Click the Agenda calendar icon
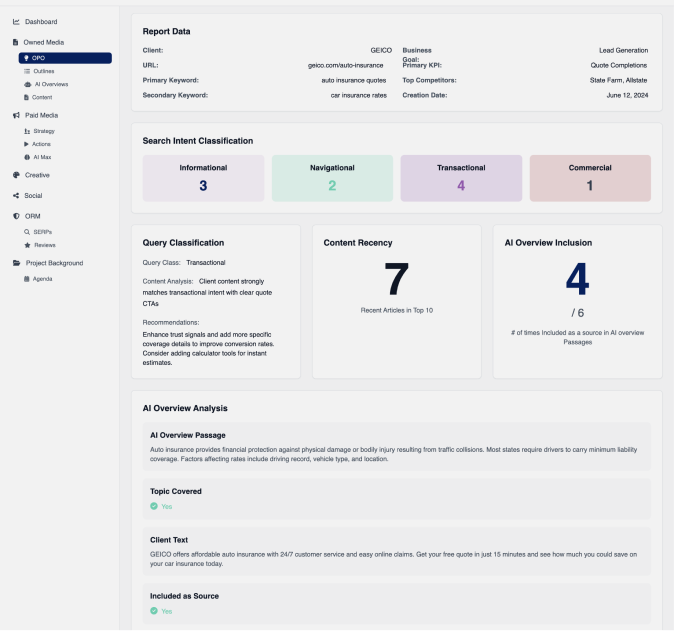Screen dimensions: 674x631 (26, 278)
